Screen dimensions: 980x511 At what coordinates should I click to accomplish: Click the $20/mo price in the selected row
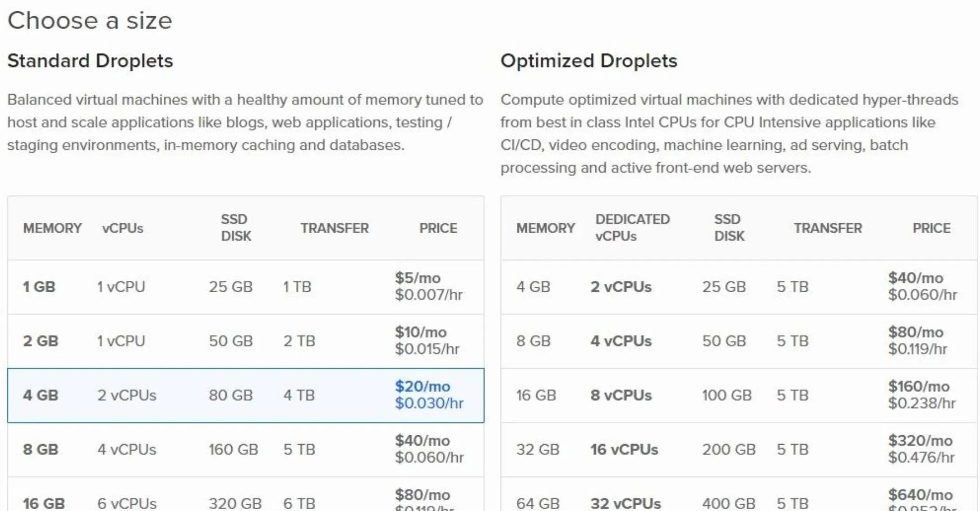[x=422, y=386]
